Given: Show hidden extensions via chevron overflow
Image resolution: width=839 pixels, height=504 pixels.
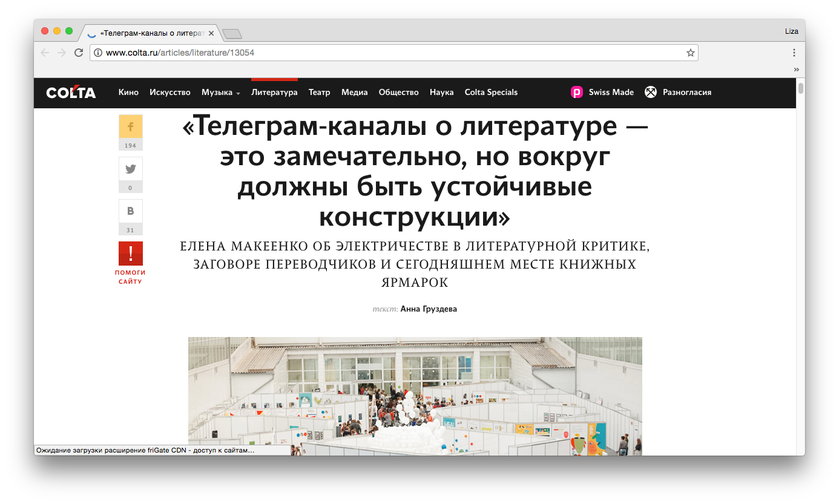Looking at the screenshot, I should (x=797, y=70).
